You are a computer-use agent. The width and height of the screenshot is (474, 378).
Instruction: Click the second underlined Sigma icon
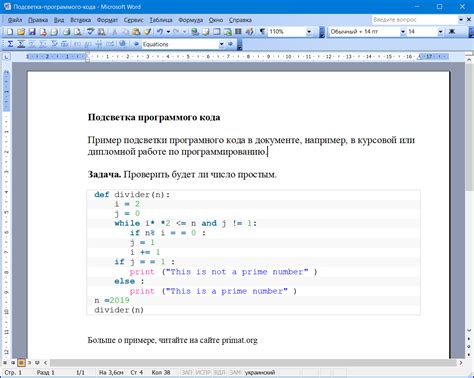(21, 44)
